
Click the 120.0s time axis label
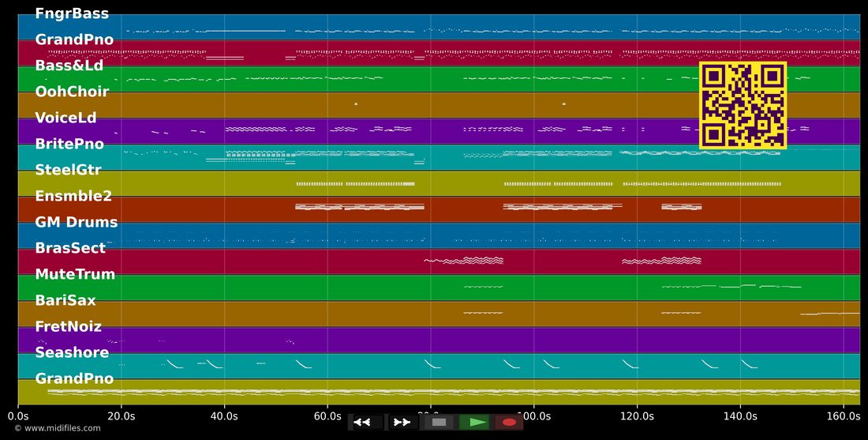pyautogui.click(x=637, y=415)
